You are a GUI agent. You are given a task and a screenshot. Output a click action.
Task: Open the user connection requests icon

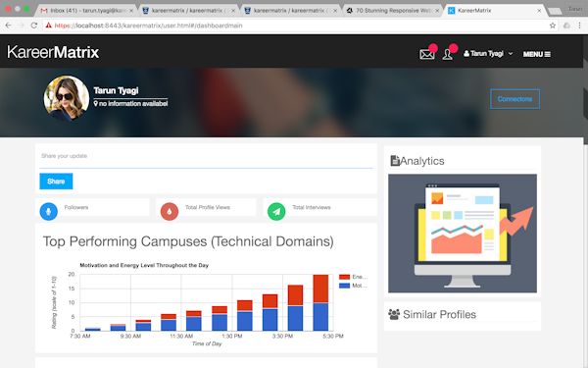(448, 54)
